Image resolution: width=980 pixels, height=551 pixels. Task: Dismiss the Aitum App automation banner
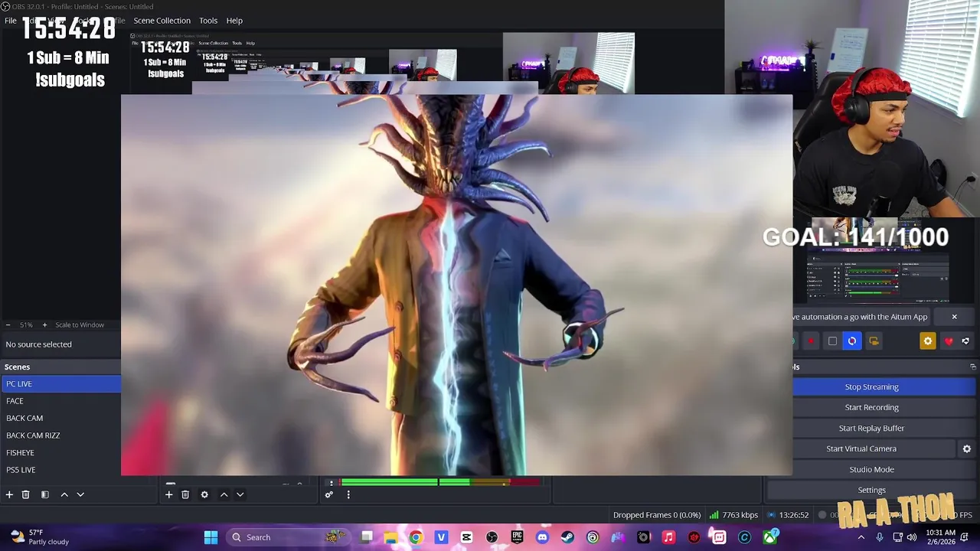coord(954,317)
